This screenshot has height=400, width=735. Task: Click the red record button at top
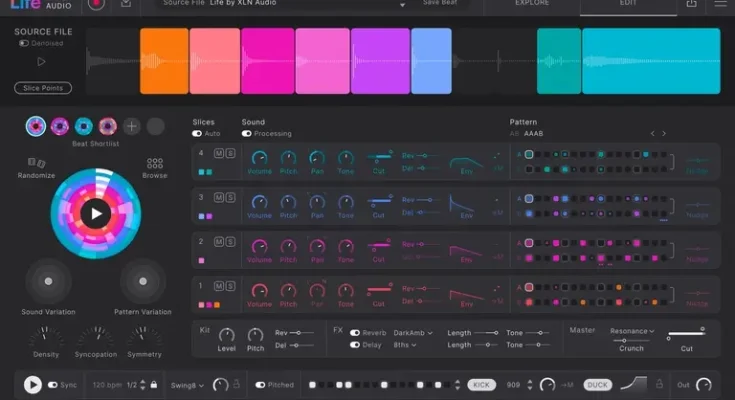click(95, 4)
